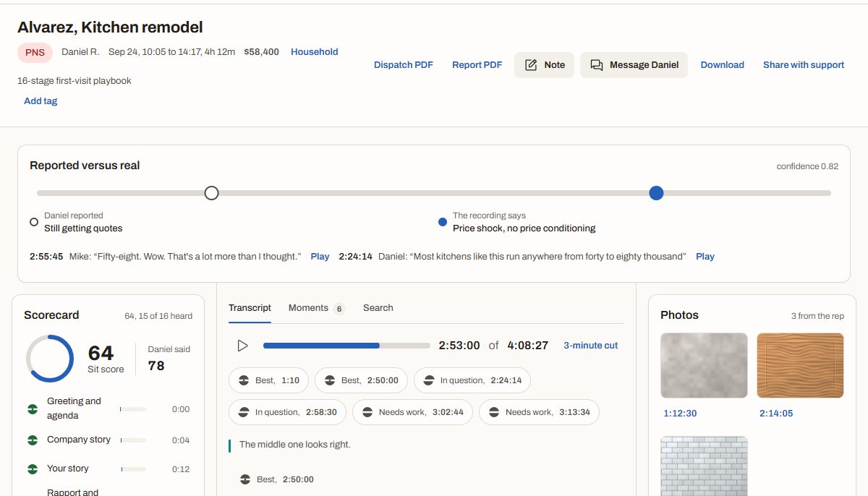Click Share with support

tap(804, 65)
